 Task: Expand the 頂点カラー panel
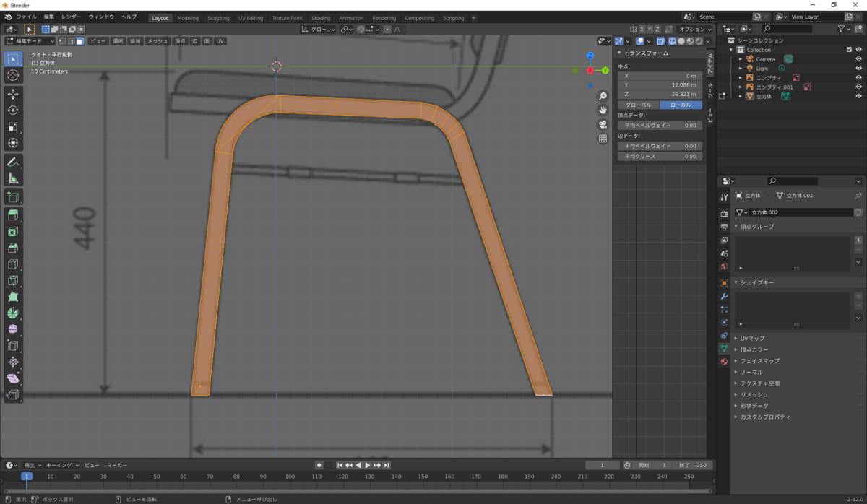(754, 349)
